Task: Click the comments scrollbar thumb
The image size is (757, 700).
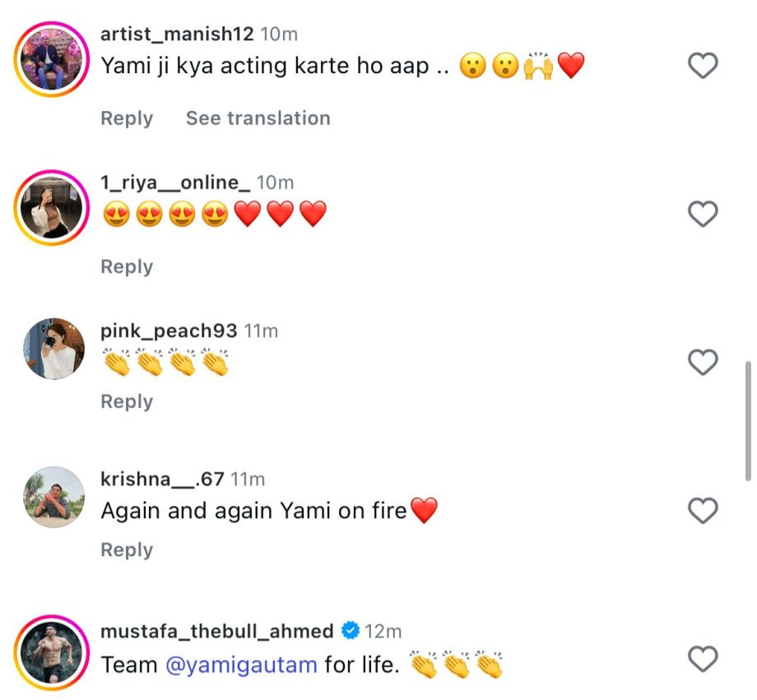Action: coord(747,420)
